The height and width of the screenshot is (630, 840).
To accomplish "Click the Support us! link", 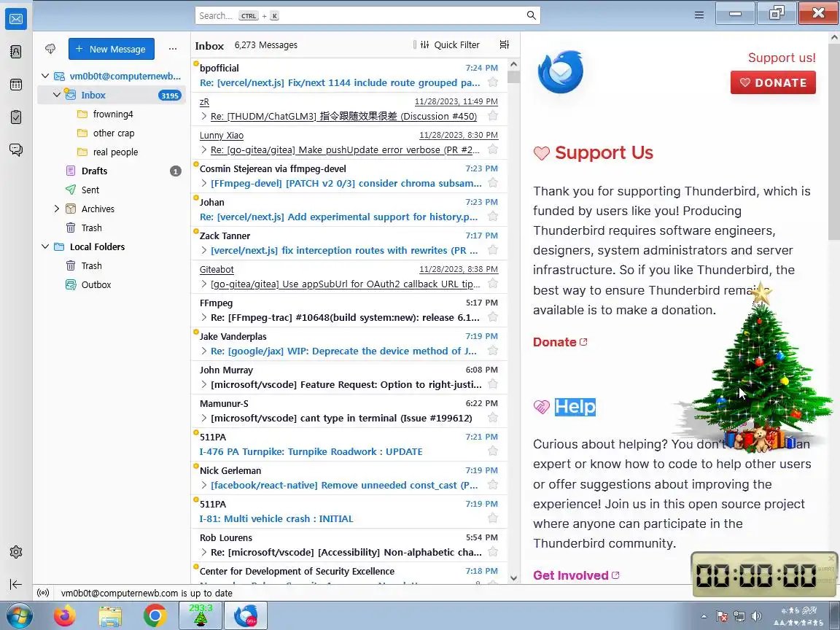I will [782, 58].
